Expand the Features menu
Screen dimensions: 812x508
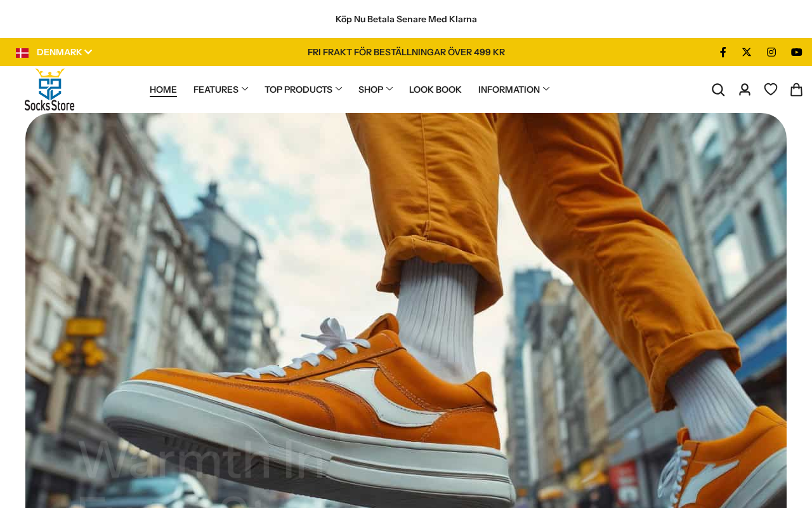pyautogui.click(x=221, y=90)
